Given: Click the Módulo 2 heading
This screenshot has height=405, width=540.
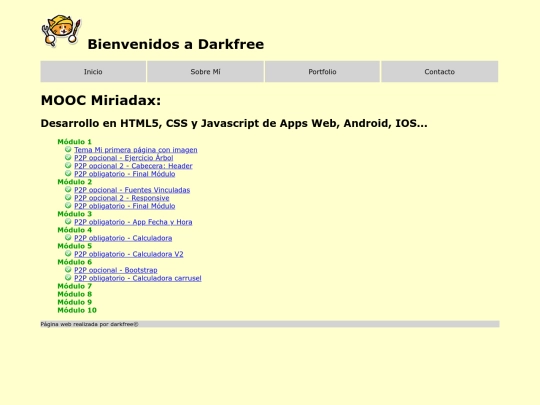Looking at the screenshot, I should [75, 182].
